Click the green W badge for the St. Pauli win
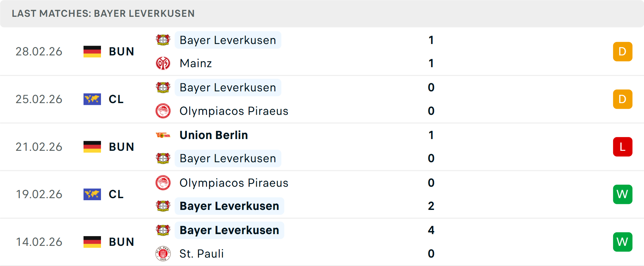644x266 pixels. click(x=623, y=242)
